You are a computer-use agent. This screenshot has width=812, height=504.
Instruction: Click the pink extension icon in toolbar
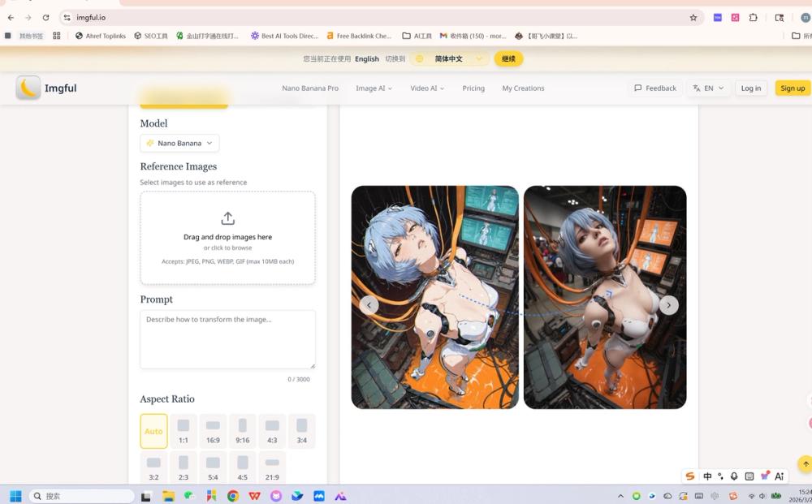[x=735, y=18]
